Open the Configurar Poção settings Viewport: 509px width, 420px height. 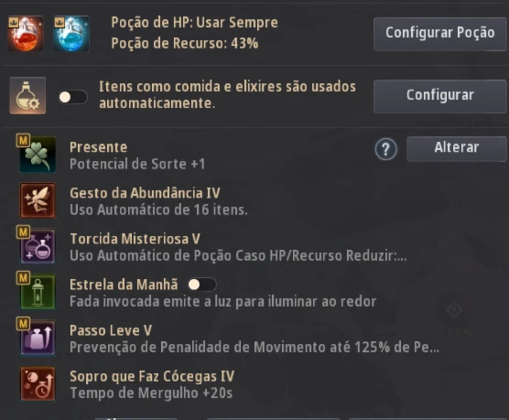[439, 34]
